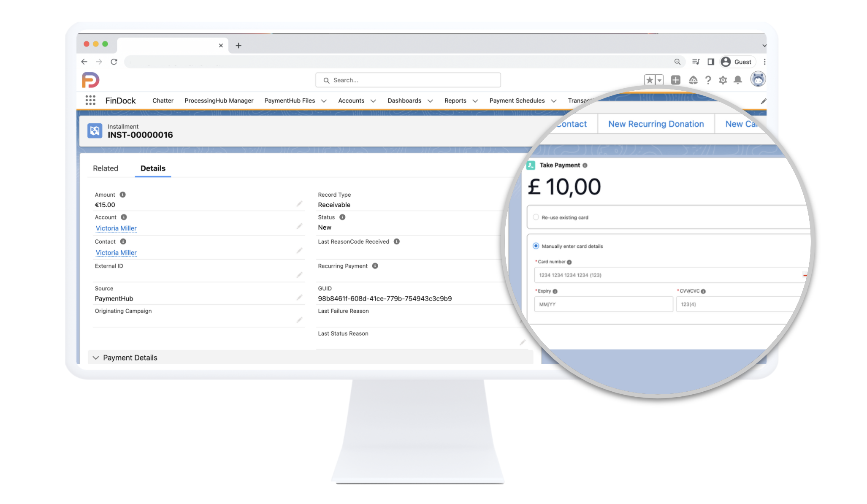The height and width of the screenshot is (504, 867).
Task: Show info tooltip for Card number
Action: pos(569,262)
